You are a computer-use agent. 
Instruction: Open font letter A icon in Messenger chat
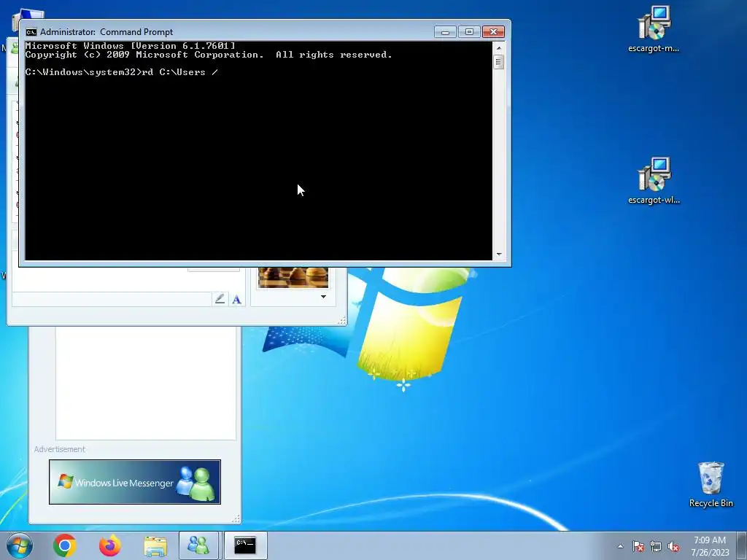(237, 300)
